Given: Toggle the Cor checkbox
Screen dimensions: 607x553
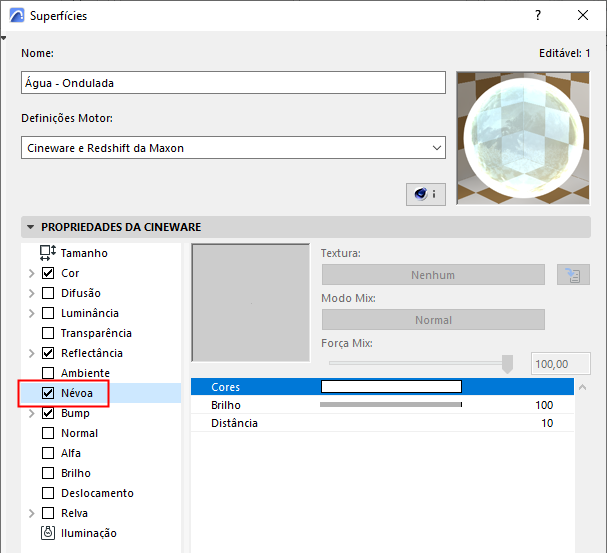Looking at the screenshot, I should coord(48,273).
